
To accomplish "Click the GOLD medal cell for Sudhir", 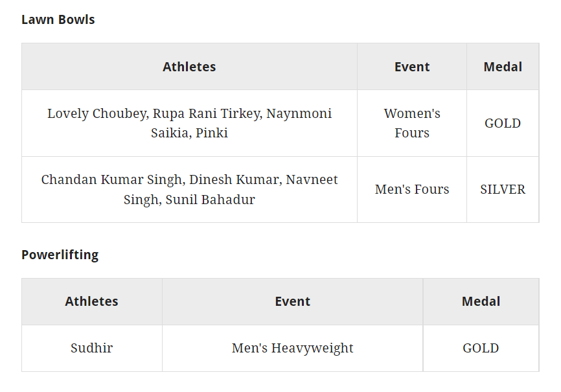I will (481, 348).
